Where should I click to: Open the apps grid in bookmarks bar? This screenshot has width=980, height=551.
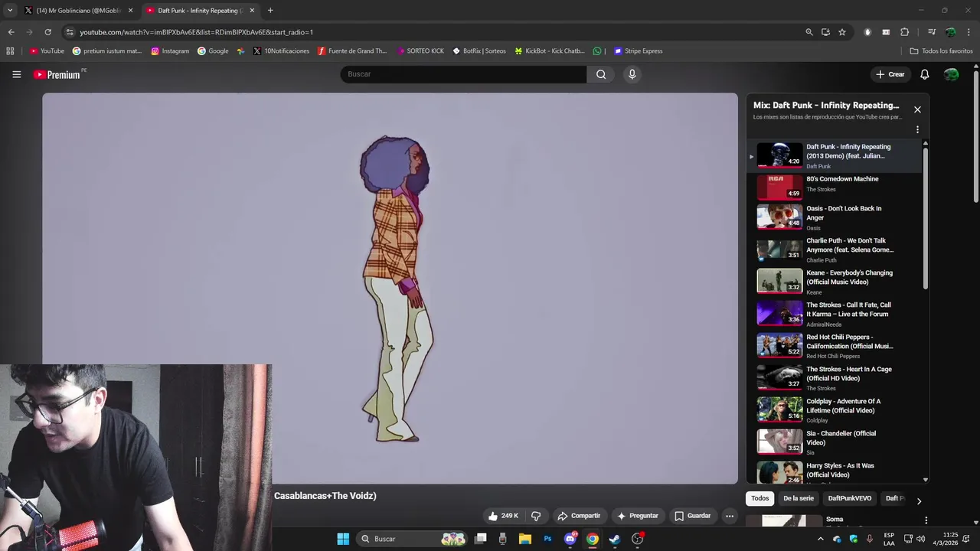(x=10, y=51)
